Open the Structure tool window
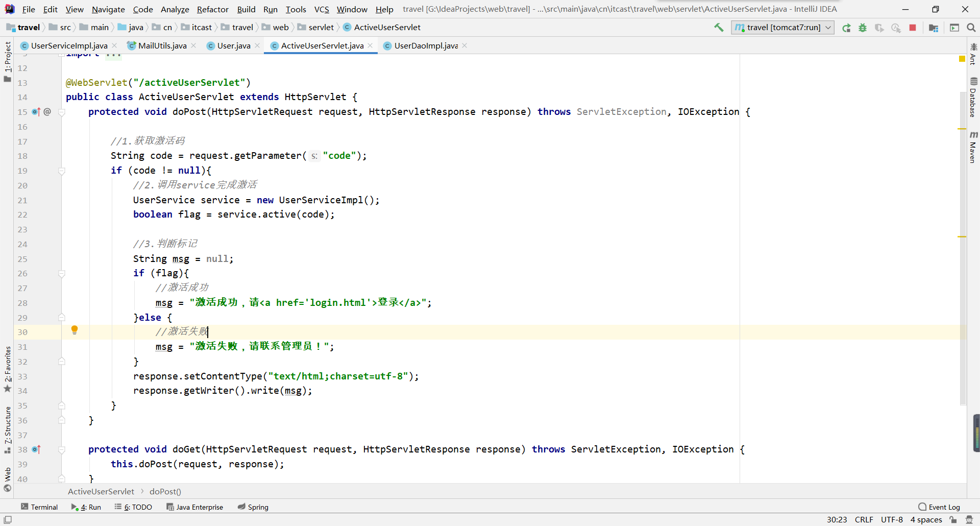The width and height of the screenshot is (980, 526). point(7,429)
